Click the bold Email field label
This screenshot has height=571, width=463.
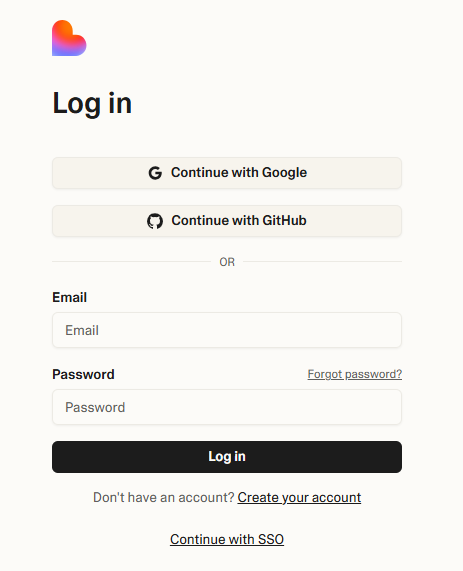[x=70, y=297]
